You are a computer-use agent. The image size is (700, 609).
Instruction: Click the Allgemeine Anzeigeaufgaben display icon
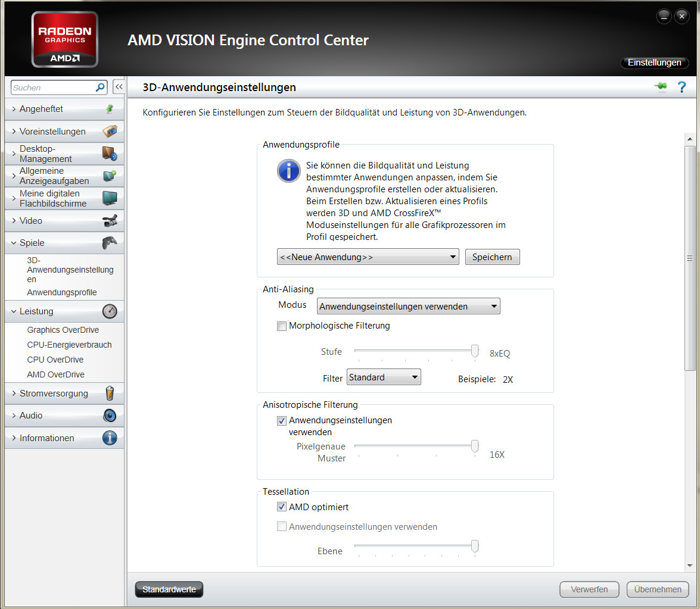point(110,176)
